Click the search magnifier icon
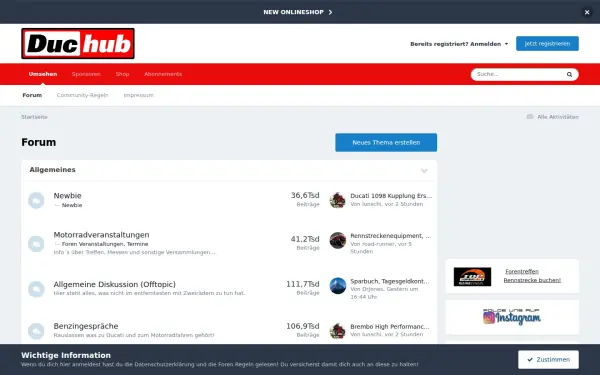Image resolution: width=600 pixels, height=375 pixels. coord(569,75)
